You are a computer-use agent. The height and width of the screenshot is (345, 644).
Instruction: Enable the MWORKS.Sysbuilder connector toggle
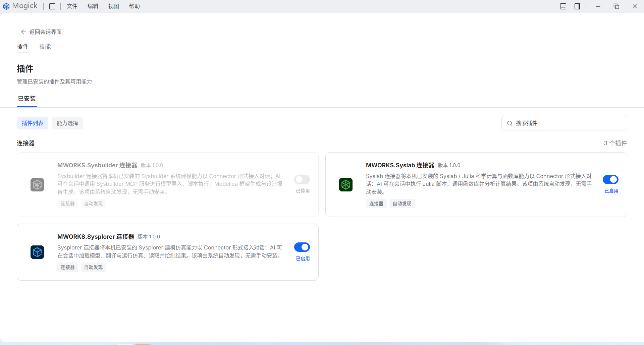302,179
